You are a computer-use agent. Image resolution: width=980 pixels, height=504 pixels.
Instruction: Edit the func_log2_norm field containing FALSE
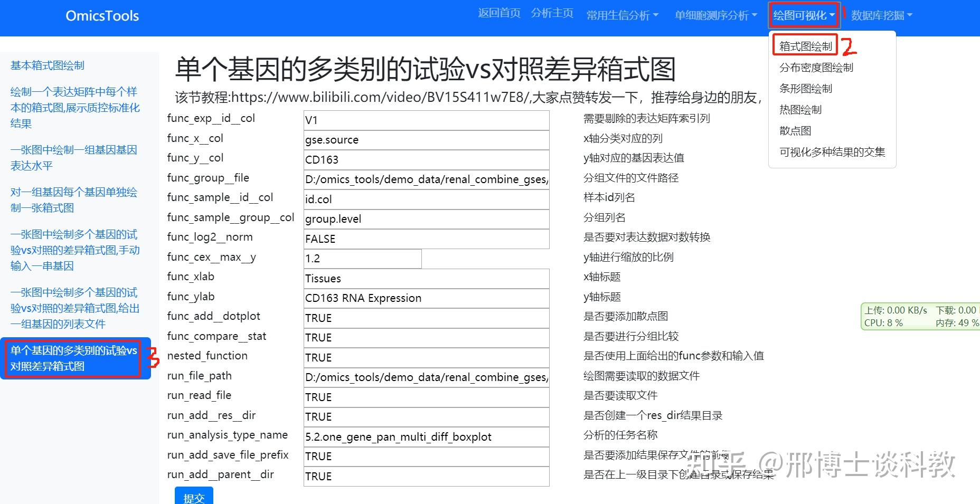click(x=426, y=239)
